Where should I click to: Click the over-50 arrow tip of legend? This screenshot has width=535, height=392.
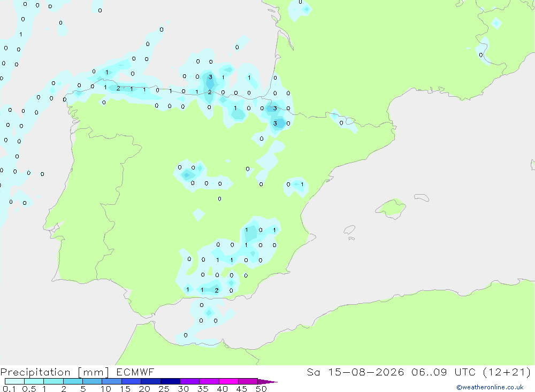pyautogui.click(x=267, y=381)
